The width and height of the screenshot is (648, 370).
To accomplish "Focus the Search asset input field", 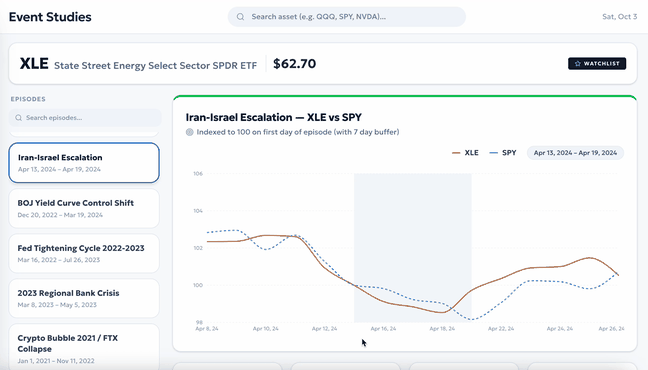I will 346,17.
